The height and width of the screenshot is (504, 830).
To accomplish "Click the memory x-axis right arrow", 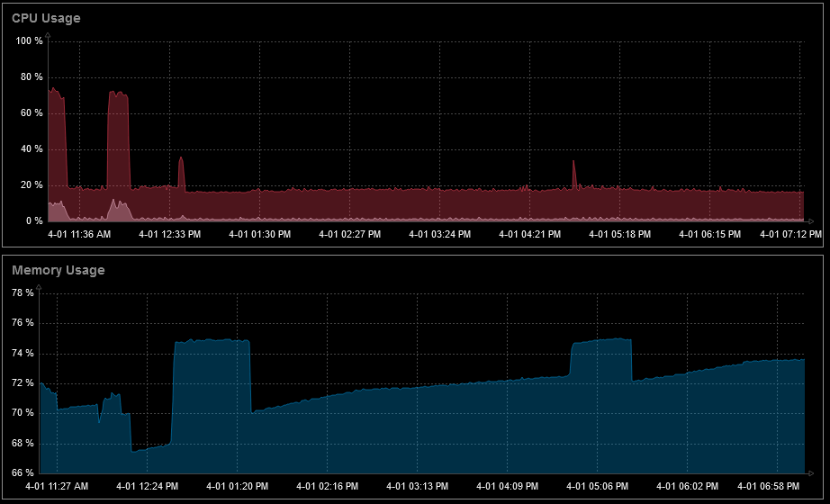I will 808,472.
